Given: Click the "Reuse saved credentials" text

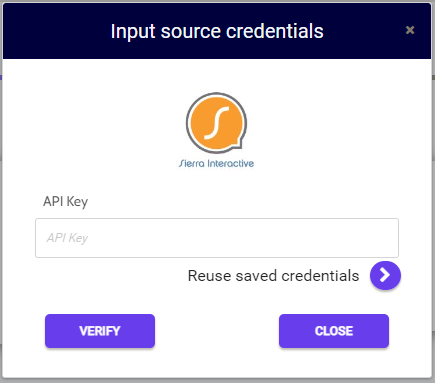Looking at the screenshot, I should [x=273, y=276].
